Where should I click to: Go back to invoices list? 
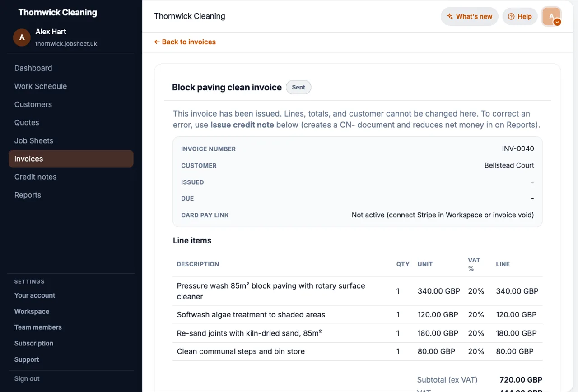185,42
